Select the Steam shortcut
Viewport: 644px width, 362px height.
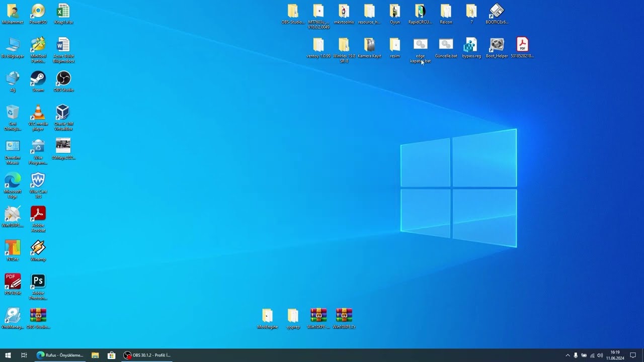(x=38, y=82)
